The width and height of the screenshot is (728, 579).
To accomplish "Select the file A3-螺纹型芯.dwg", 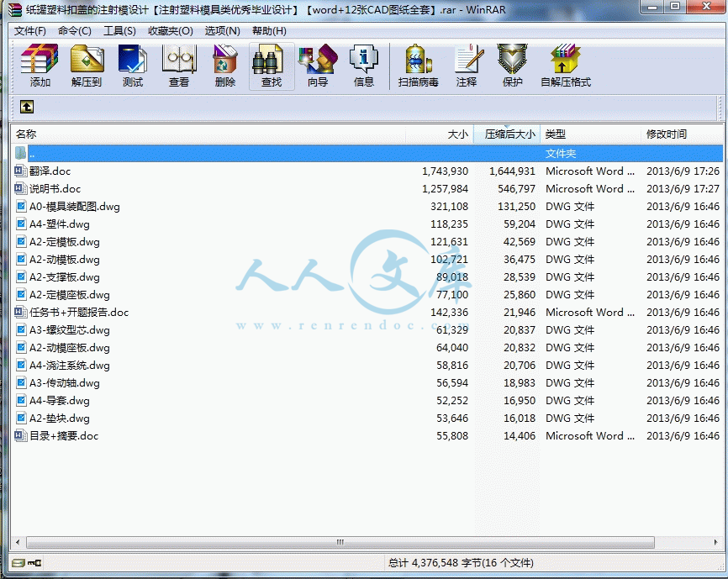I will pos(70,330).
